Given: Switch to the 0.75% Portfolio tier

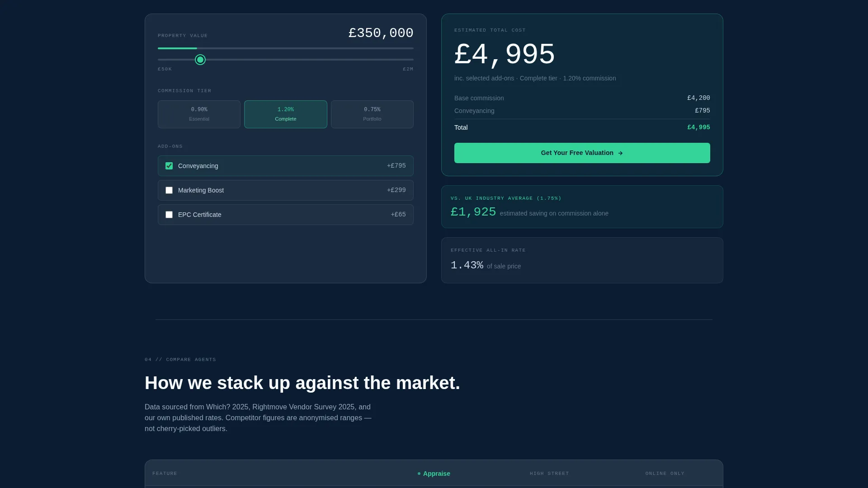Looking at the screenshot, I should pyautogui.click(x=372, y=114).
